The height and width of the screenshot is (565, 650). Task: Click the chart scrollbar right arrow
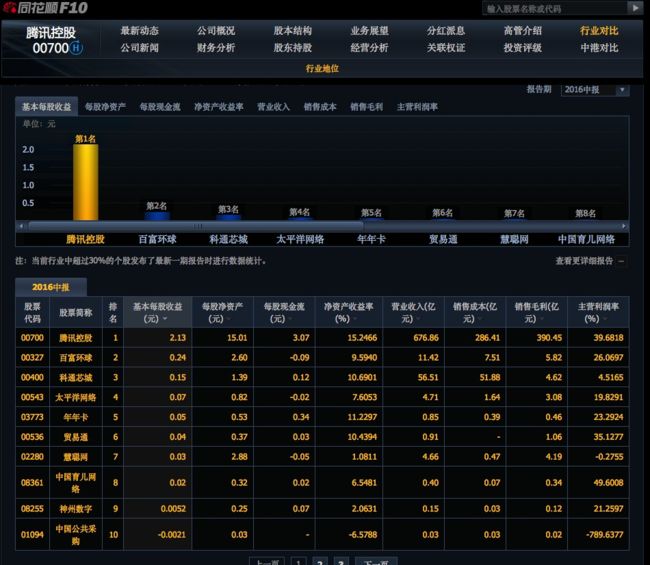pyautogui.click(x=624, y=226)
